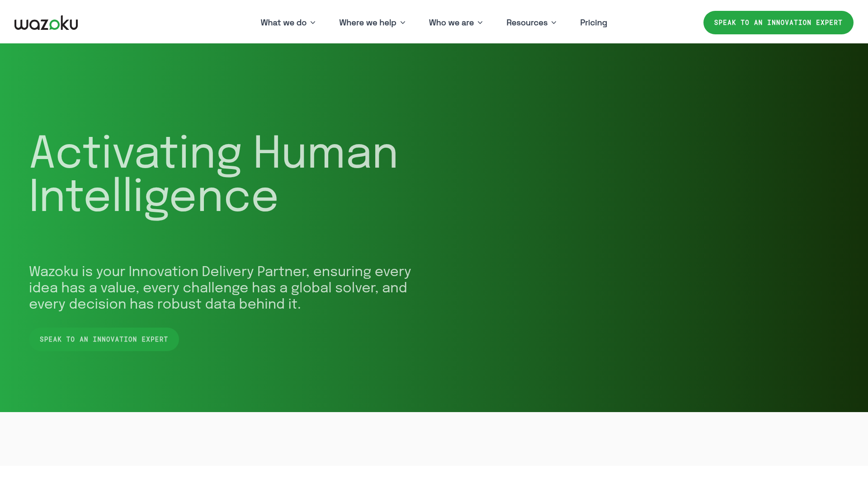This screenshot has width=868, height=488.
Task: Expand the "Who we are" chevron
Action: pyautogui.click(x=480, y=23)
